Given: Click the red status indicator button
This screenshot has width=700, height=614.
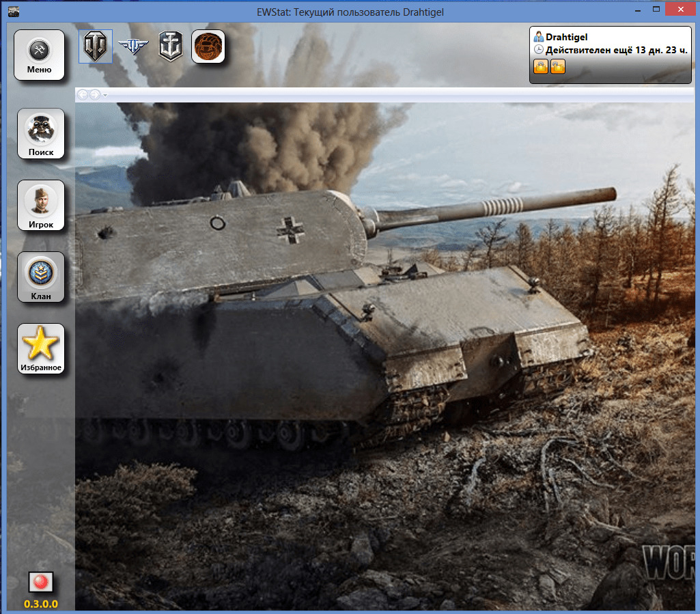Looking at the screenshot, I should click(x=40, y=582).
